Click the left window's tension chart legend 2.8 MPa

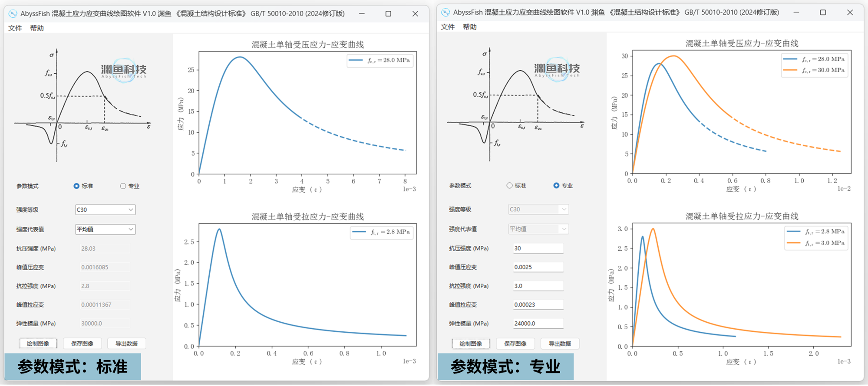click(x=382, y=232)
